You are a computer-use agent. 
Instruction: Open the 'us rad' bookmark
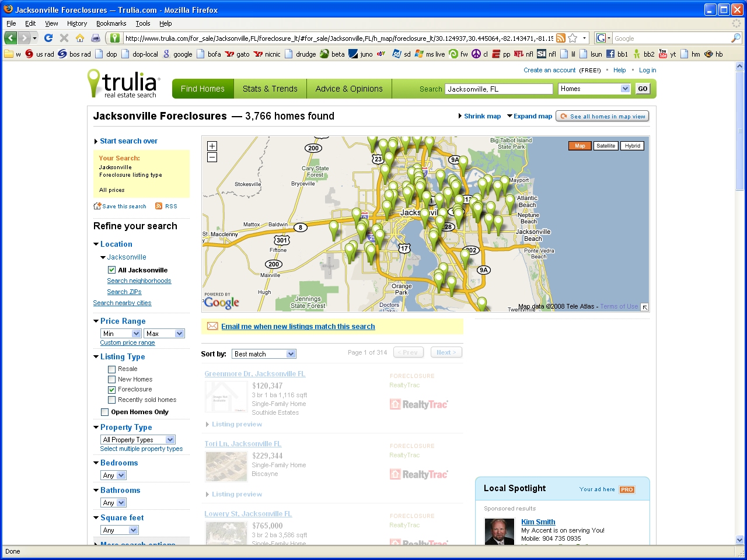tap(39, 54)
